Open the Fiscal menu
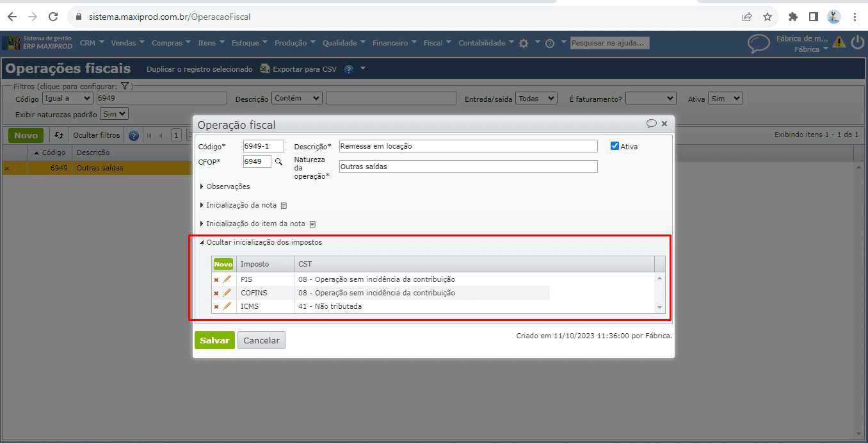This screenshot has width=868, height=444. pyautogui.click(x=437, y=43)
